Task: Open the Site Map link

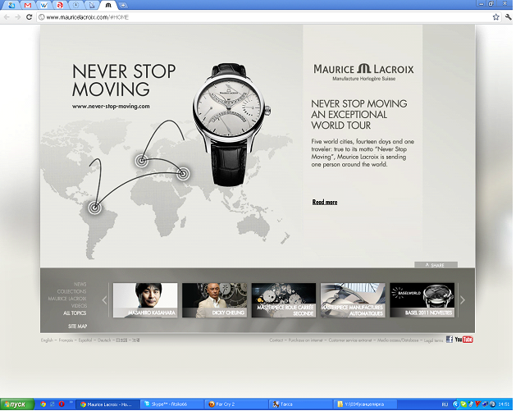Action: 77,326
